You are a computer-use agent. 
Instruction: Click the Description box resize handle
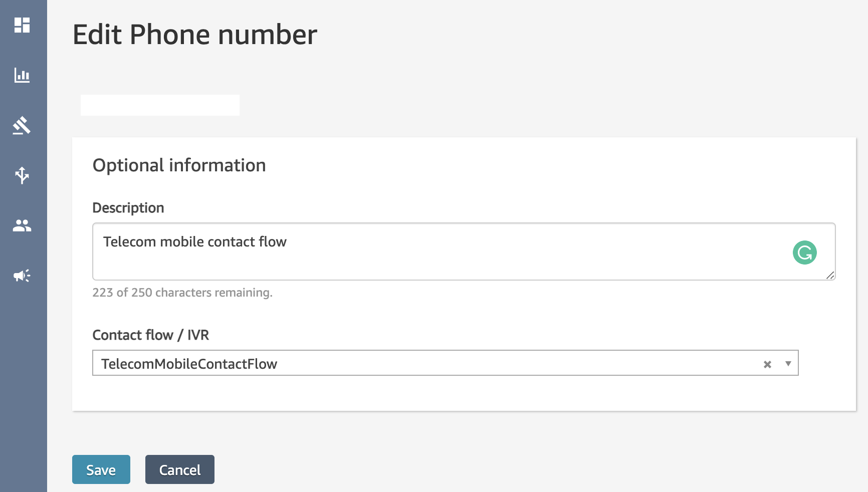pos(830,275)
